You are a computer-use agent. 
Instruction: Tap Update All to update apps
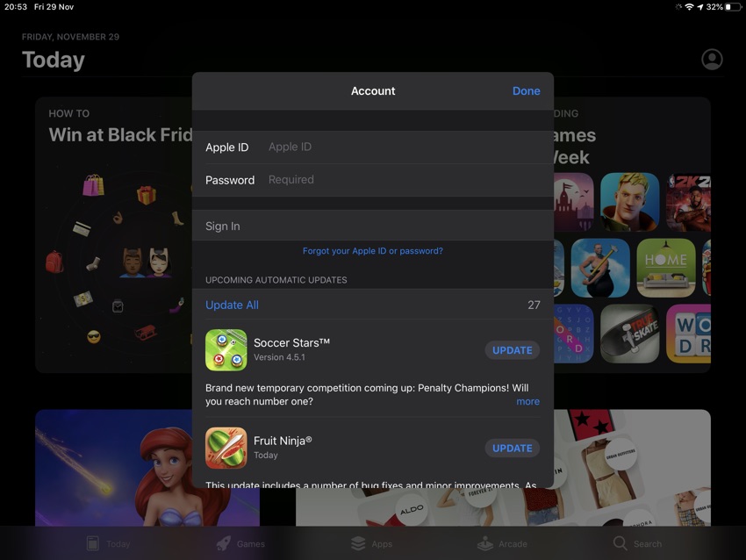(x=233, y=305)
